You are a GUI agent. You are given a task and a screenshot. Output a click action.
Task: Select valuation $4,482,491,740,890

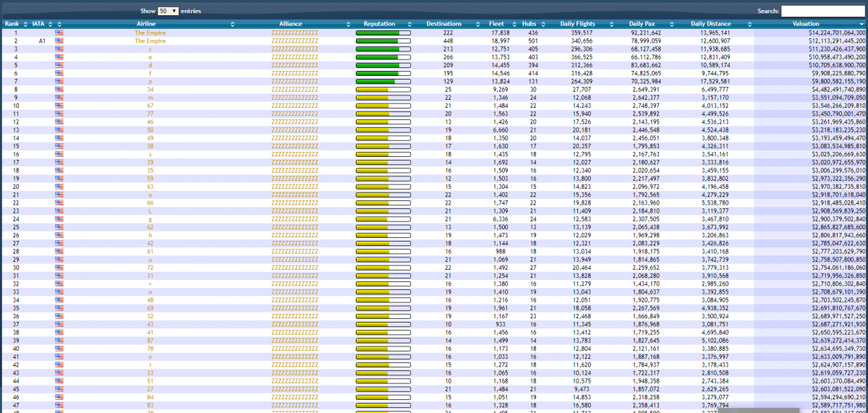pos(839,89)
